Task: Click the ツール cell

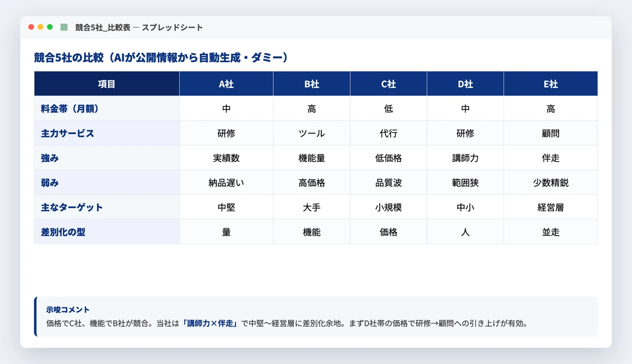Action: pyautogui.click(x=312, y=133)
